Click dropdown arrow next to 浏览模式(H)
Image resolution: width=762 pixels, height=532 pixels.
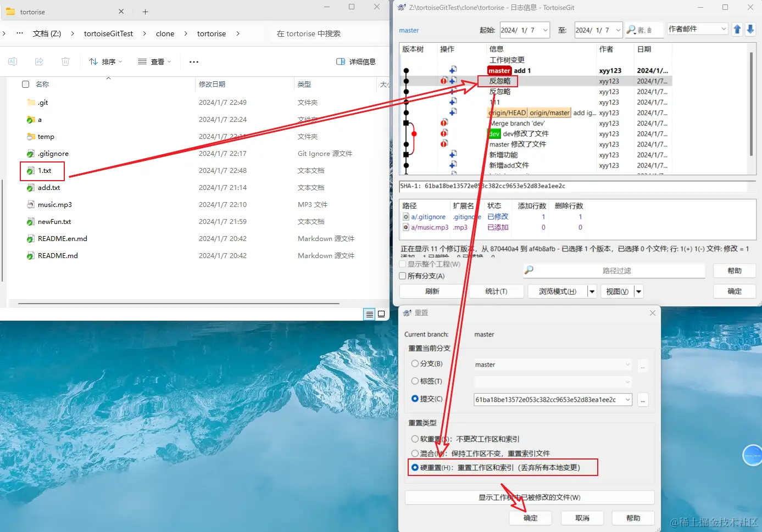tap(592, 292)
